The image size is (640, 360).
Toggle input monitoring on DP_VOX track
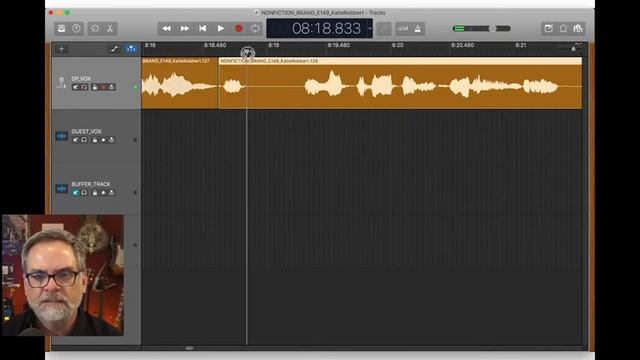click(x=112, y=87)
